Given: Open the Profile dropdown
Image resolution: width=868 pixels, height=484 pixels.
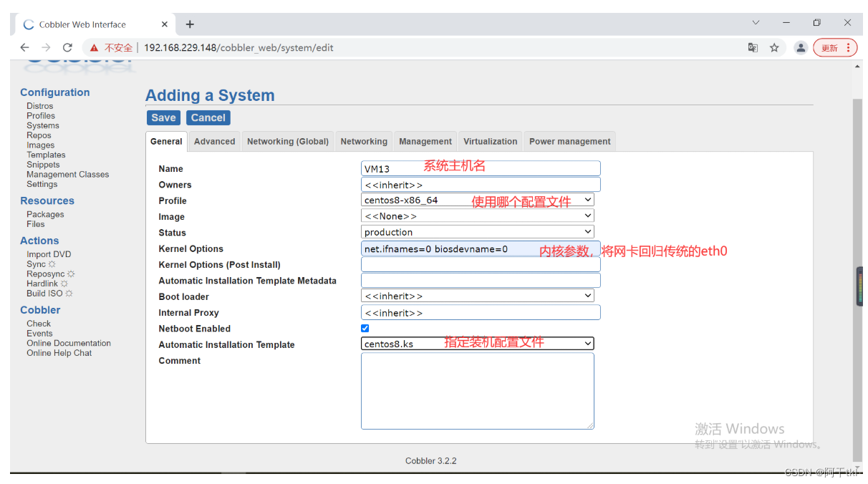Looking at the screenshot, I should coord(478,200).
